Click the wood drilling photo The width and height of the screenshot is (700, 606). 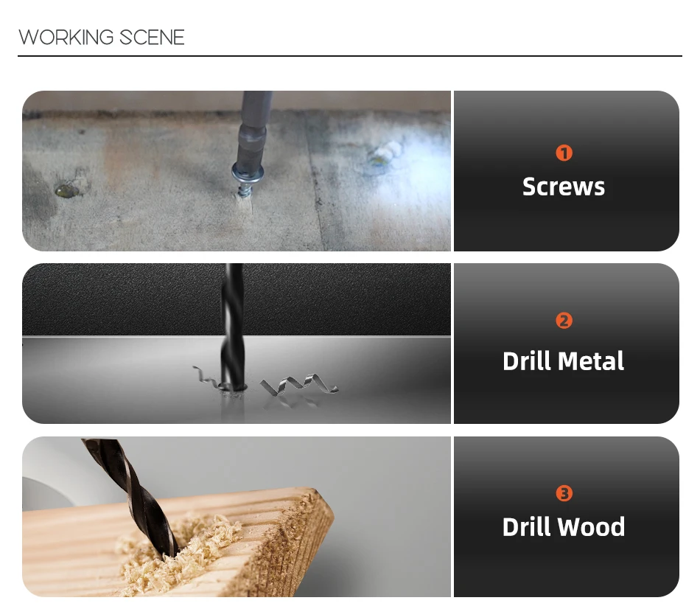pos(237,517)
